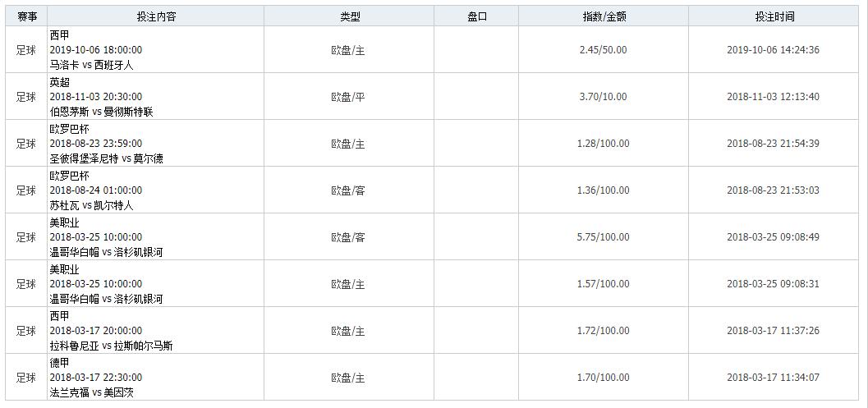Click the 苏杜瓦 vs 凯尔特人 match
868x408 pixels.
(x=91, y=205)
